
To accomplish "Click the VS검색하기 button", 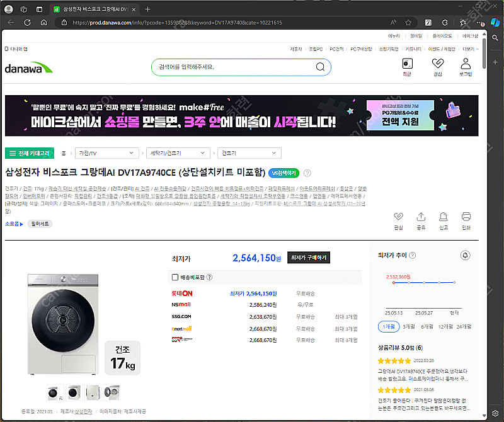I will tap(284, 173).
